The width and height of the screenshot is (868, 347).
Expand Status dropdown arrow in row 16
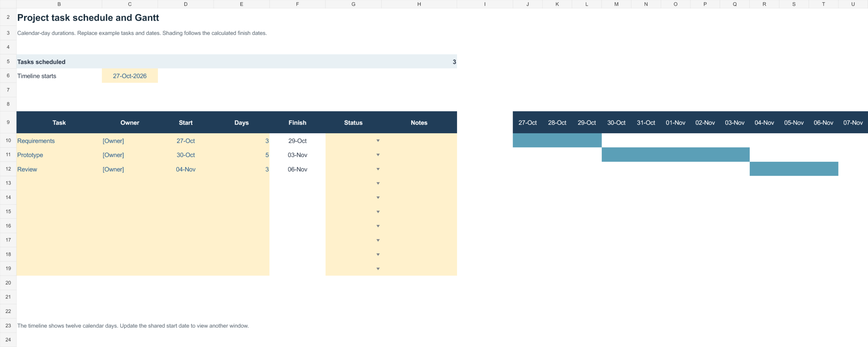tap(378, 226)
